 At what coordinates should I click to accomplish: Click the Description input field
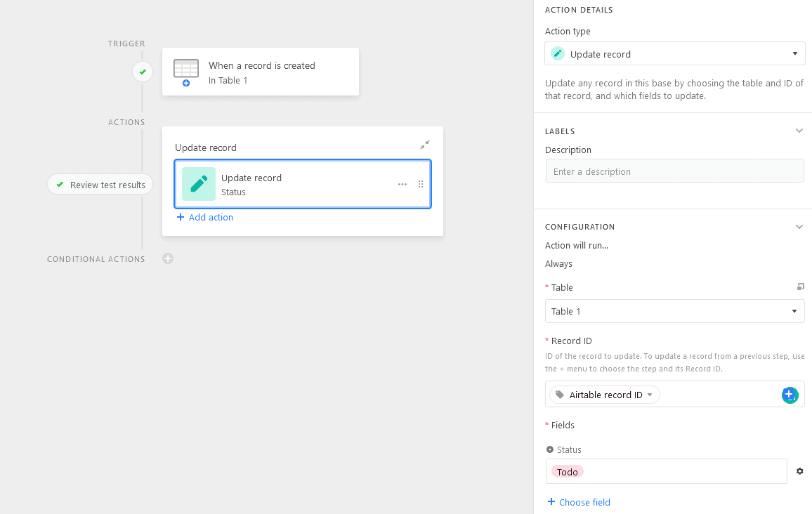[675, 171]
